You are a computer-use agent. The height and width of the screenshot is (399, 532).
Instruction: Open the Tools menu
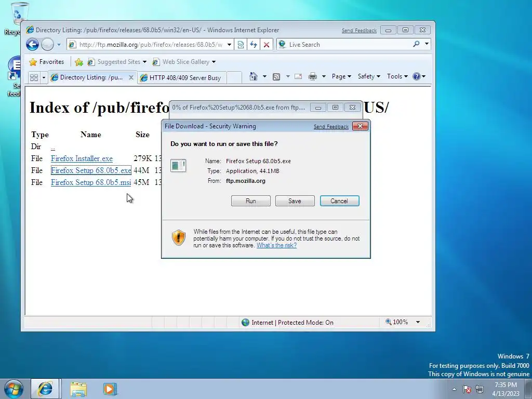pos(397,76)
